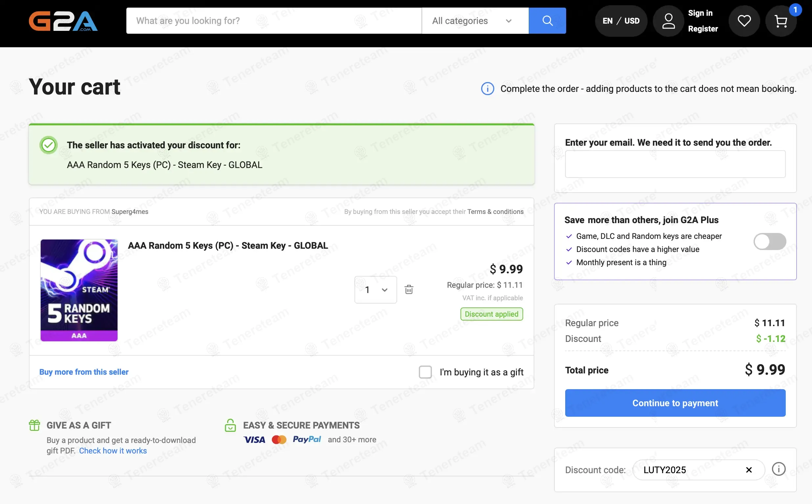This screenshot has width=812, height=504.
Task: Open Buy more from this seller link
Action: pos(84,372)
